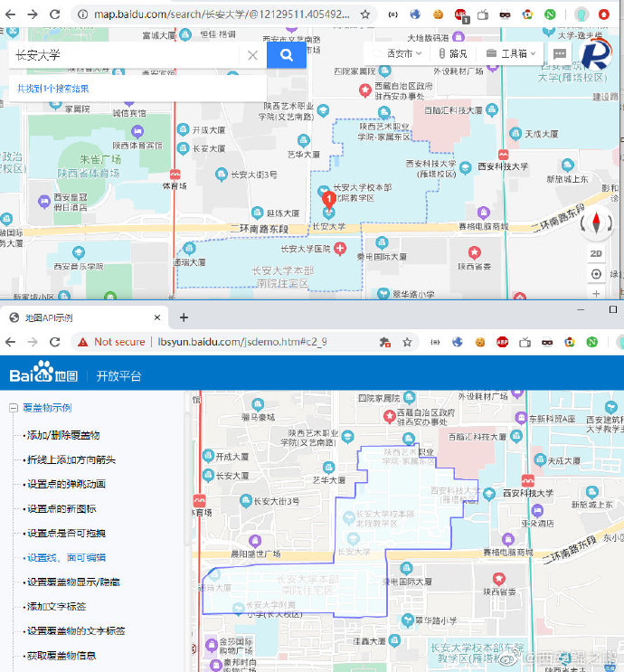Screen dimensions: 624x672
Task: Click the 赛格电脑商城 marker on bottom map
Action: point(508,539)
